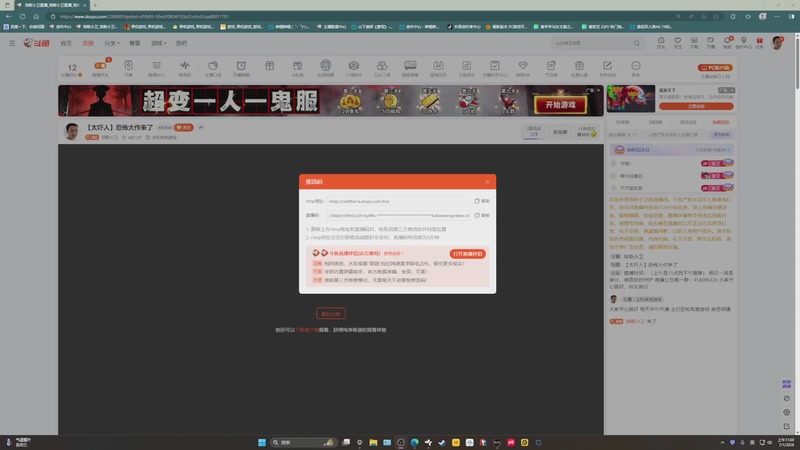Select the 全站榜 ranking tab
This screenshot has height=450, width=800.
tap(560, 132)
